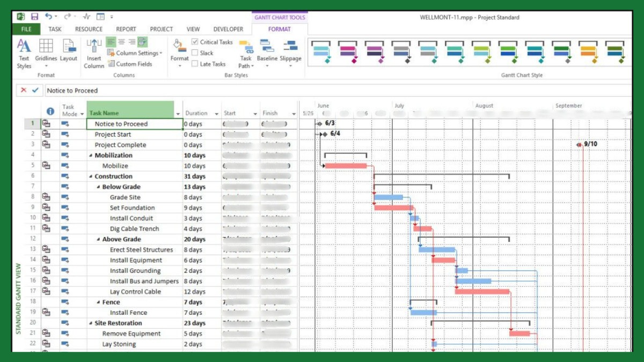
Task: Apply the yellow and orange Gantt chart style
Action: coord(588,52)
